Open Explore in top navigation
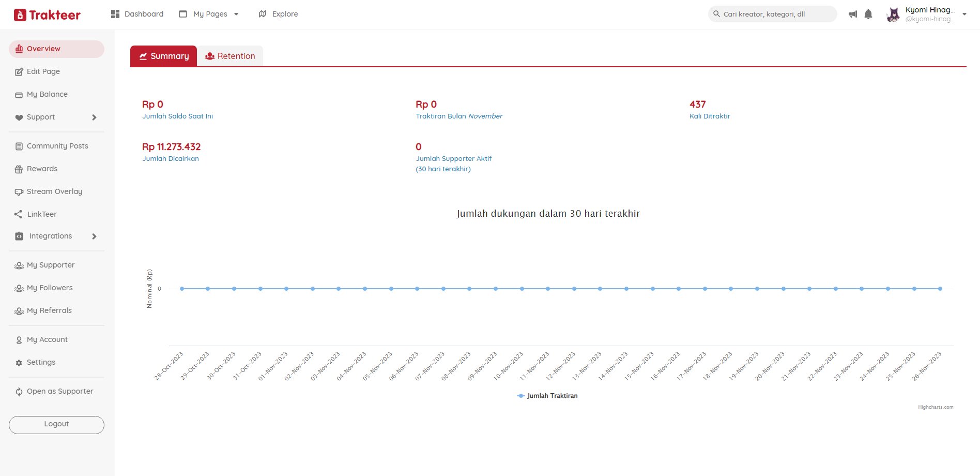Viewport: 980px width, 476px height. pyautogui.click(x=285, y=14)
